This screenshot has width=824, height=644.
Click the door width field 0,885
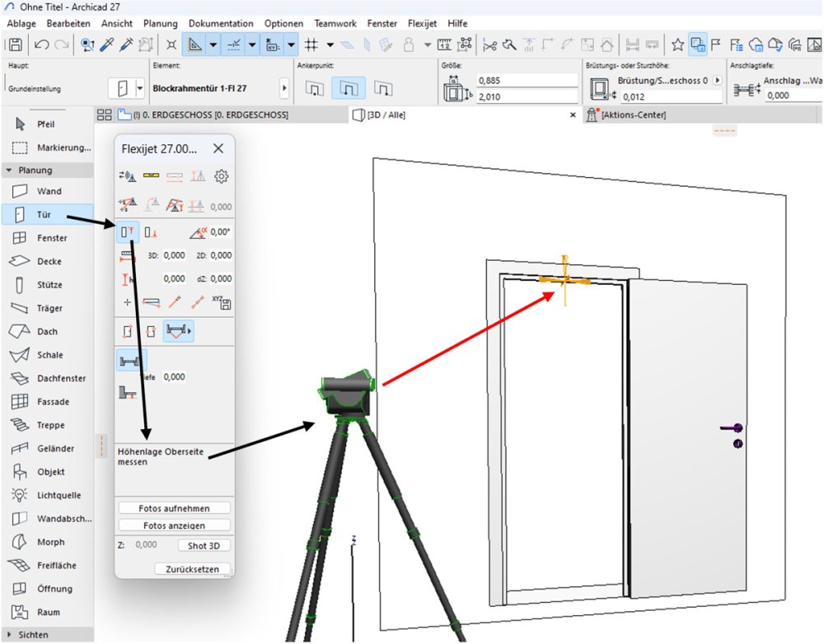pyautogui.click(x=527, y=81)
